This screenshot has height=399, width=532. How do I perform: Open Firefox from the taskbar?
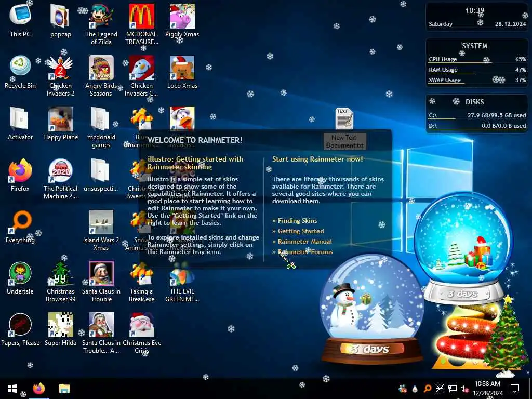[38, 389]
